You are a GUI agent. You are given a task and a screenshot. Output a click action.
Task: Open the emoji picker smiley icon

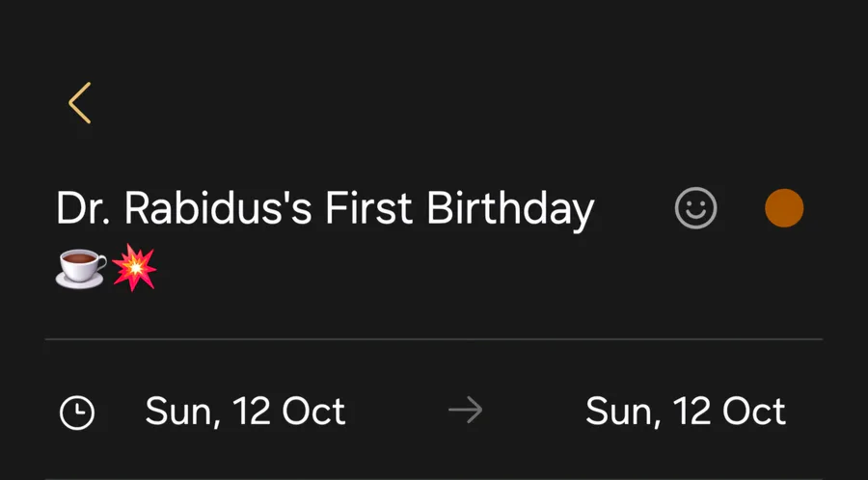tap(695, 208)
